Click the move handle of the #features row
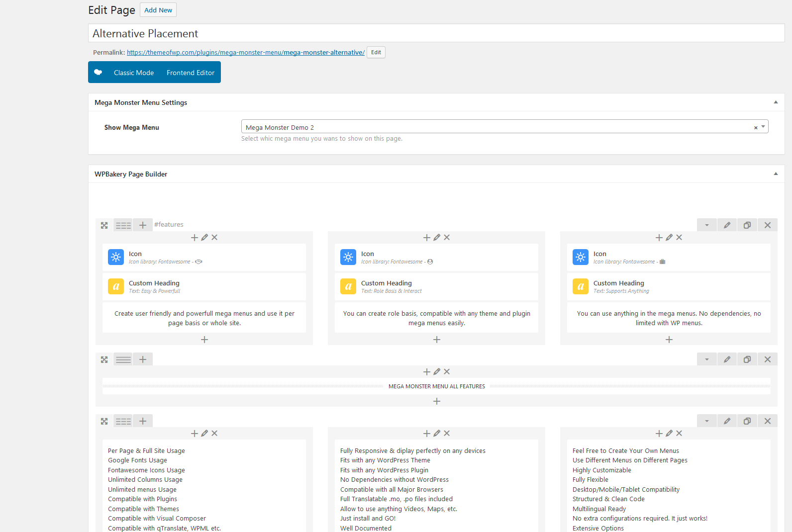The image size is (792, 532). tap(104, 225)
